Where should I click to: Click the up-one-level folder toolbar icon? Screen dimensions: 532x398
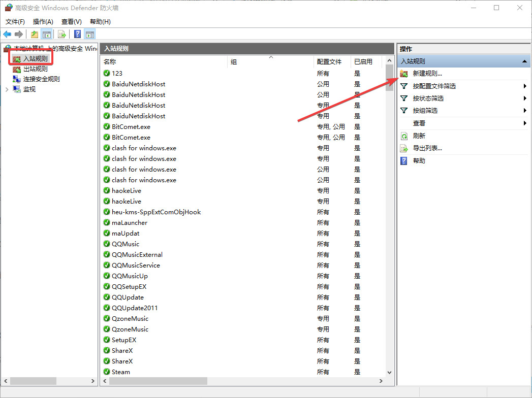(35, 34)
